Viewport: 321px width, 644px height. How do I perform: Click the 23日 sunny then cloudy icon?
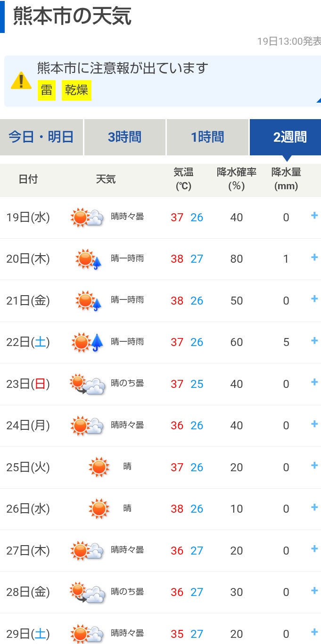click(87, 384)
